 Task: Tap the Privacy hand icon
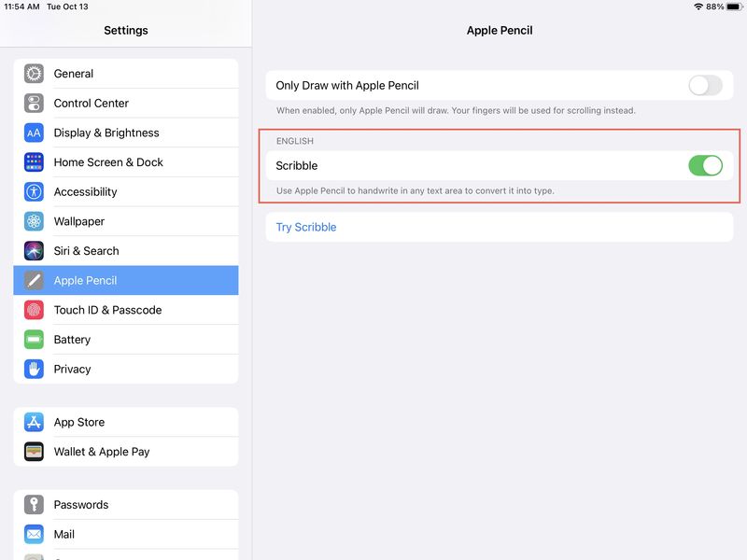(x=34, y=369)
